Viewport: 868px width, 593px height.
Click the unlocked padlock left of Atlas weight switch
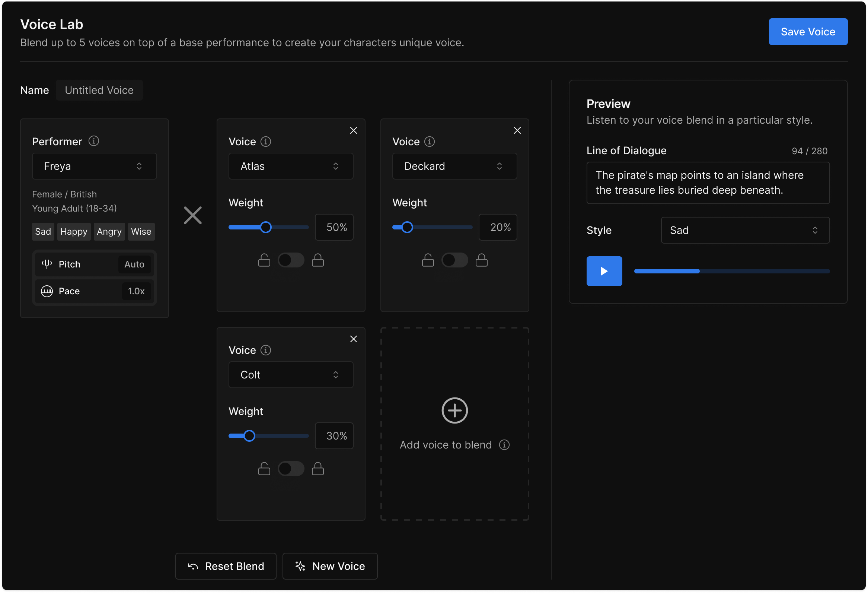point(264,260)
